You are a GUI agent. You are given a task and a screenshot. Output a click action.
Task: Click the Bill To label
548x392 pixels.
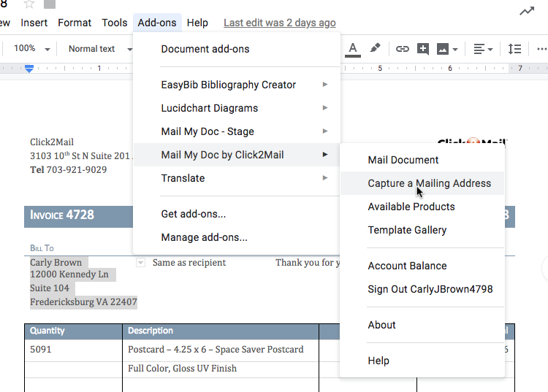click(x=42, y=248)
